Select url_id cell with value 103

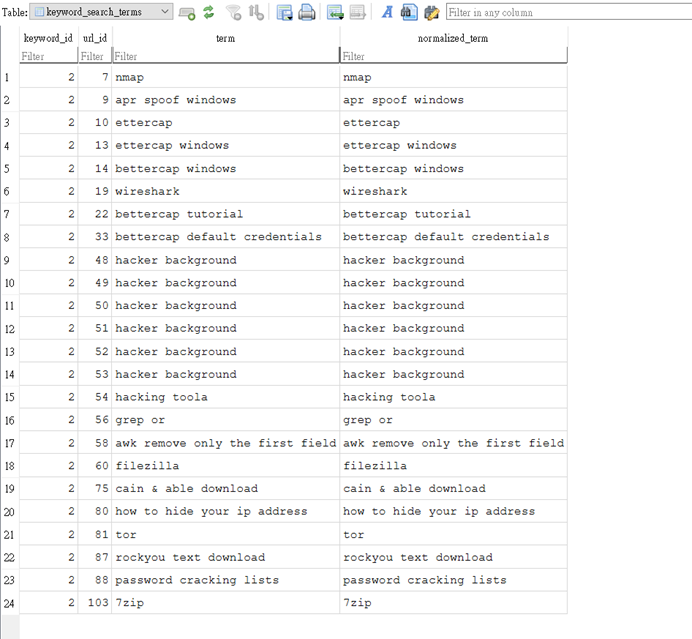point(95,603)
